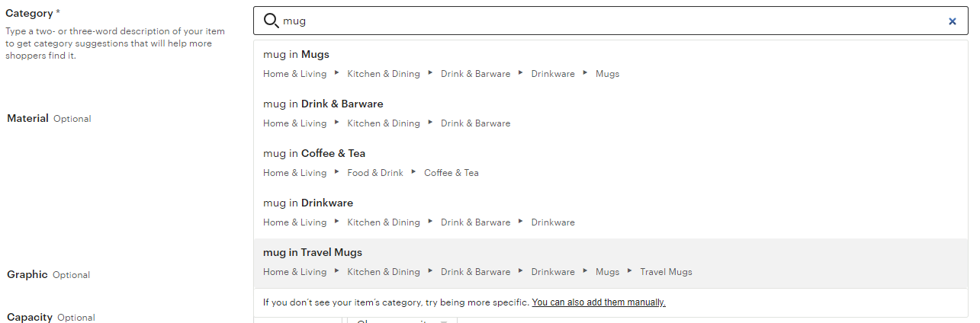Select the "mug in Mugs" suggestion
980x323 pixels.
pos(611,65)
